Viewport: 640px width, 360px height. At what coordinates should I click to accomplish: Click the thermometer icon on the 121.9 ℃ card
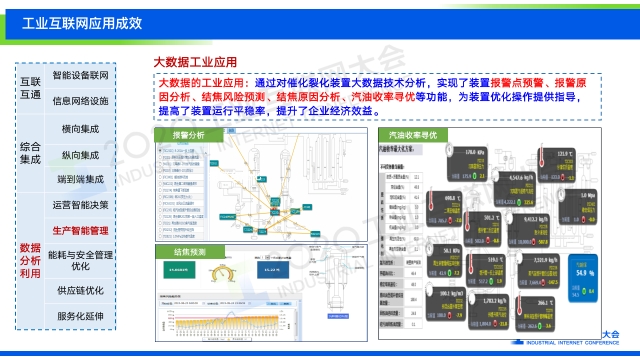[541, 156]
